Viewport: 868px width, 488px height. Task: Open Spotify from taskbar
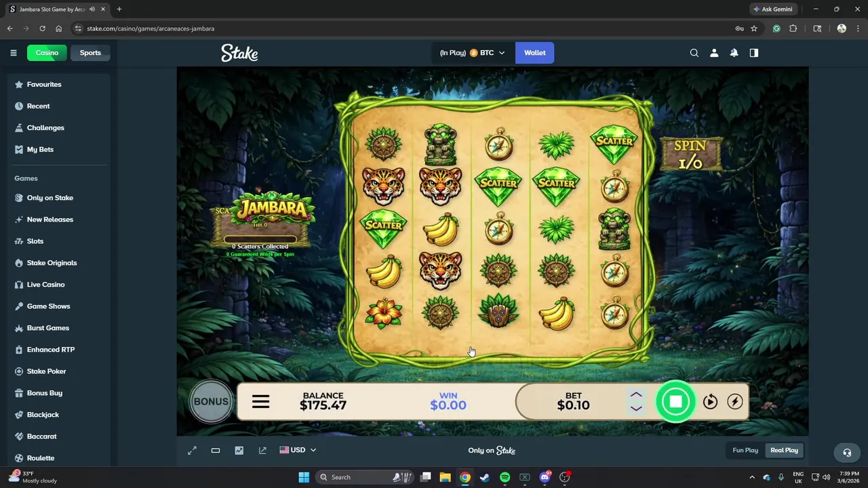pos(505,477)
